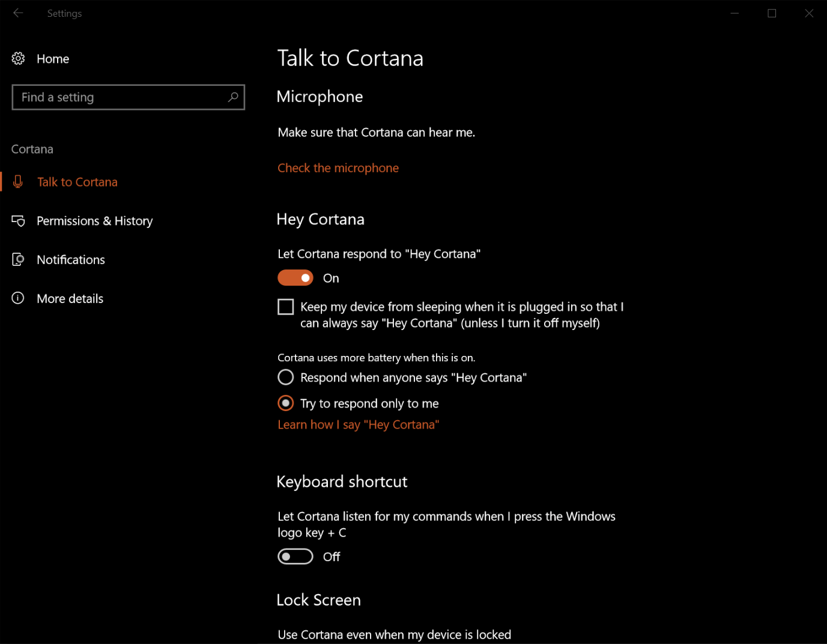
Task: Click the search magnifier icon
Action: (233, 97)
